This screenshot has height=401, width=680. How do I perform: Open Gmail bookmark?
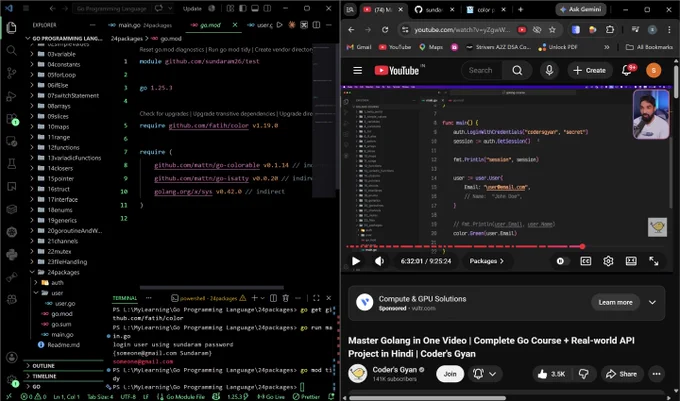pos(359,47)
